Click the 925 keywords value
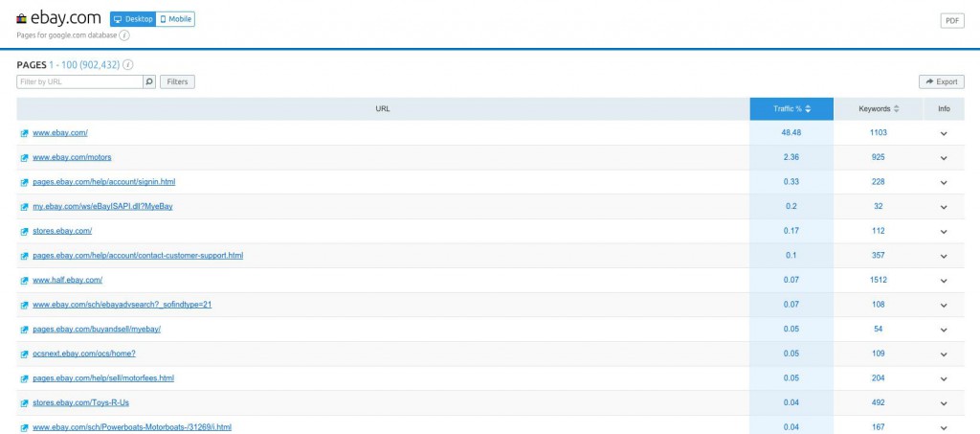The image size is (980, 434). (879, 157)
